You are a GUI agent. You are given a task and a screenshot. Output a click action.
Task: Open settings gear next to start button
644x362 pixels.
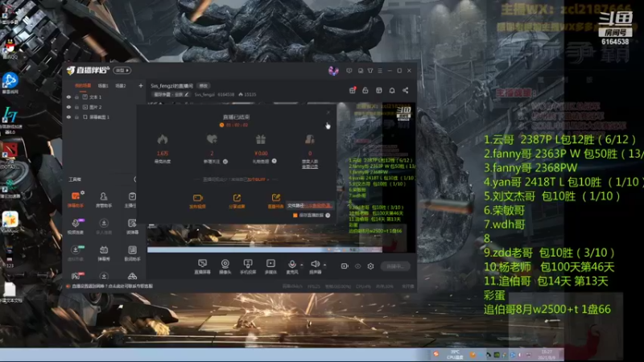pyautogui.click(x=370, y=266)
